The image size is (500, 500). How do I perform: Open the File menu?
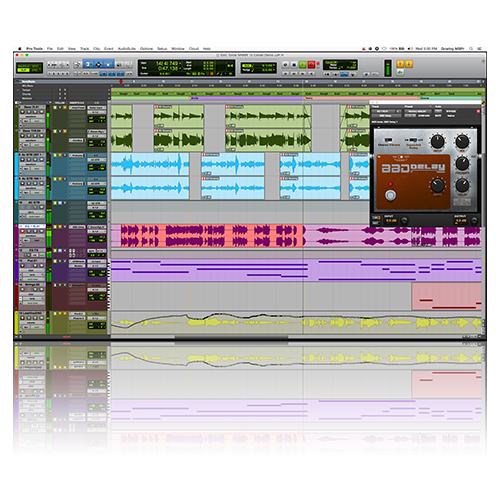pyautogui.click(x=50, y=49)
